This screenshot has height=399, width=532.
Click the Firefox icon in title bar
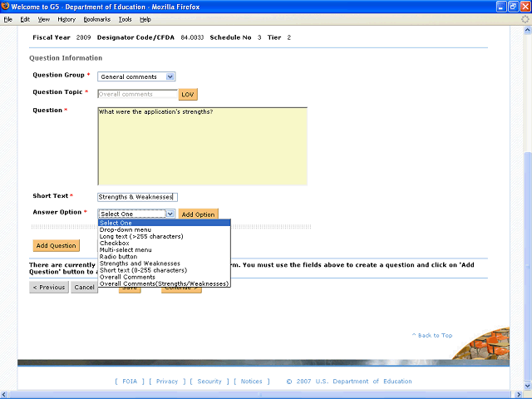(x=5, y=7)
